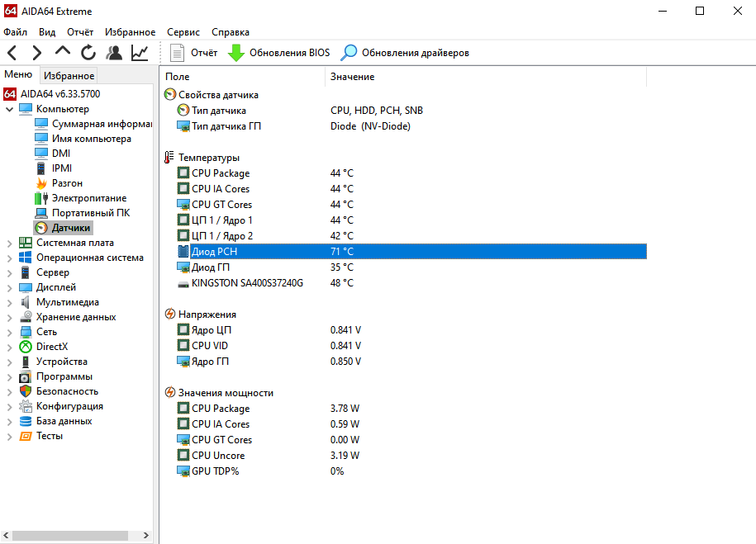Click the KINGSTON SA400S37240G drive icon
The width and height of the screenshot is (756, 544).
click(x=183, y=283)
